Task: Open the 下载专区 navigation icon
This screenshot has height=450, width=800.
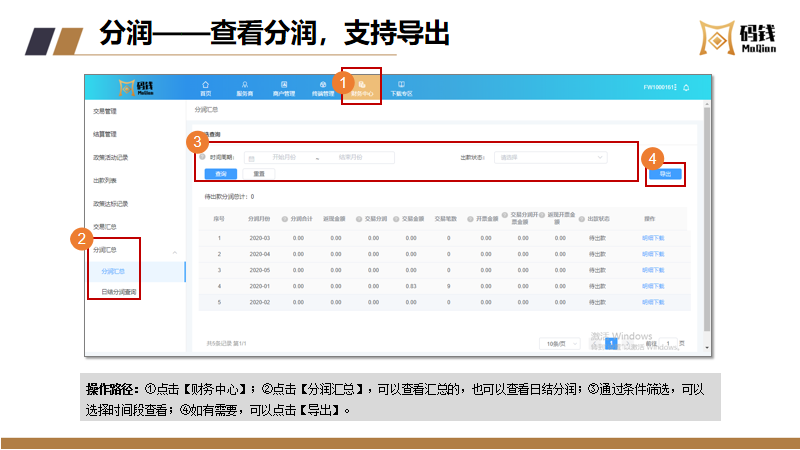Action: (x=401, y=87)
